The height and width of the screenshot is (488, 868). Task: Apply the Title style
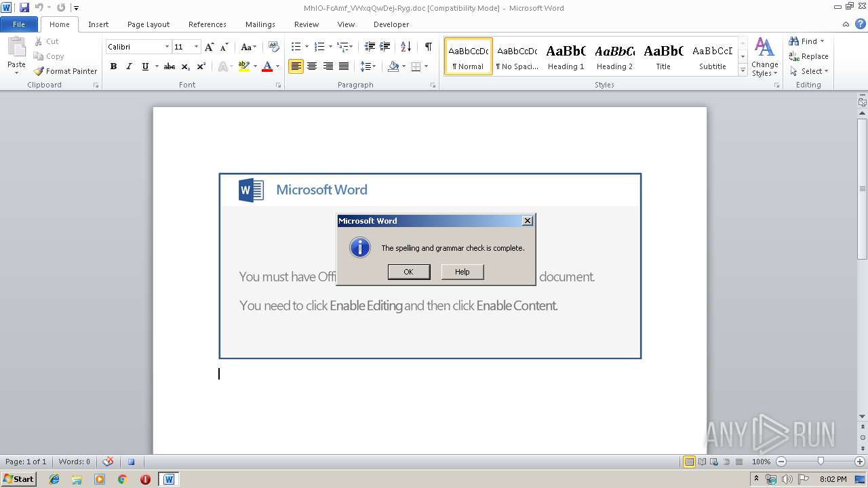pyautogui.click(x=663, y=56)
